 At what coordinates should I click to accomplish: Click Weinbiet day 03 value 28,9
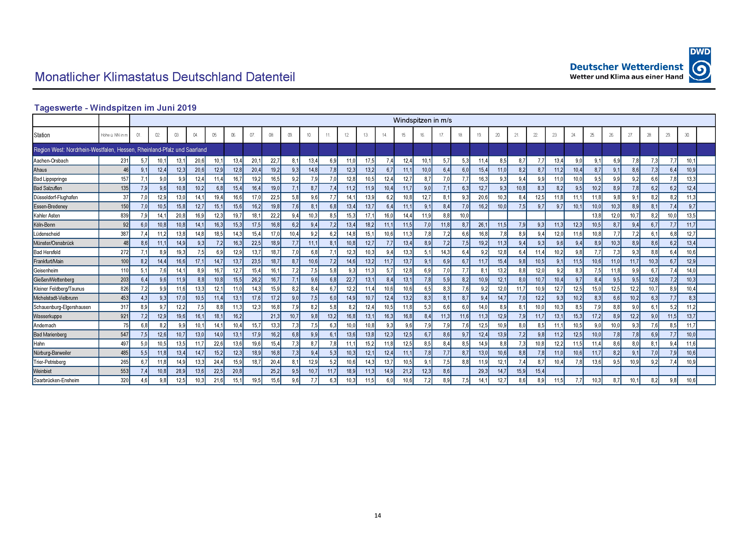pyautogui.click(x=180, y=371)
